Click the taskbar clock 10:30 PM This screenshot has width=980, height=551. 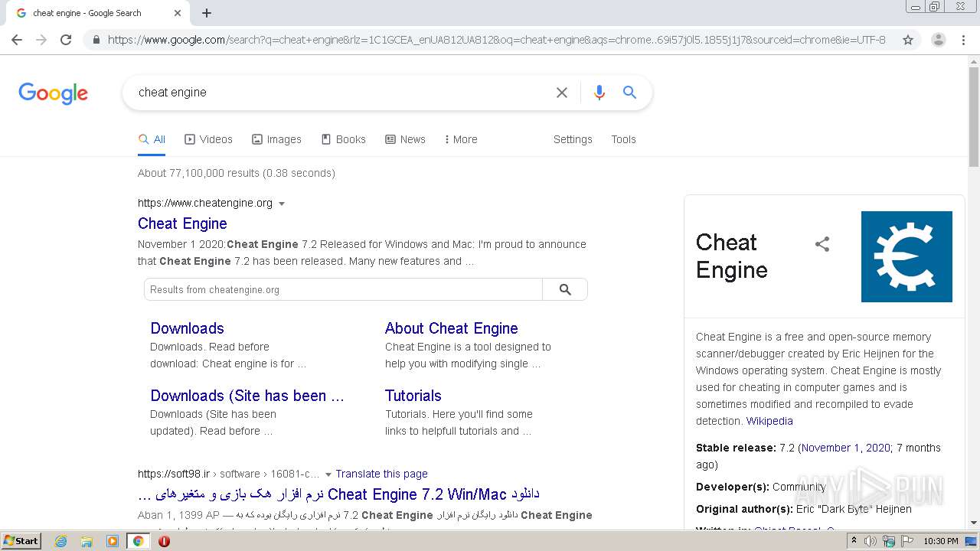pos(940,541)
